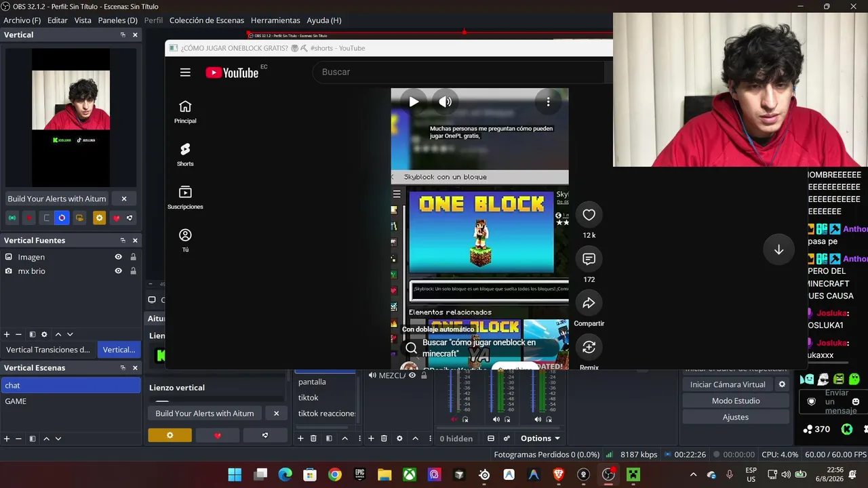Image resolution: width=868 pixels, height=488 pixels.
Task: Toggle visibility of Imagen source
Action: 119,257
